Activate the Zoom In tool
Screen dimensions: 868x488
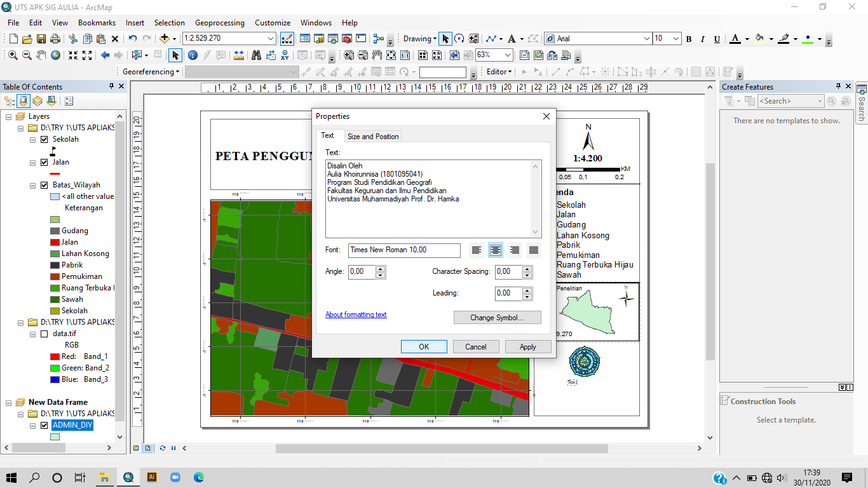click(13, 55)
